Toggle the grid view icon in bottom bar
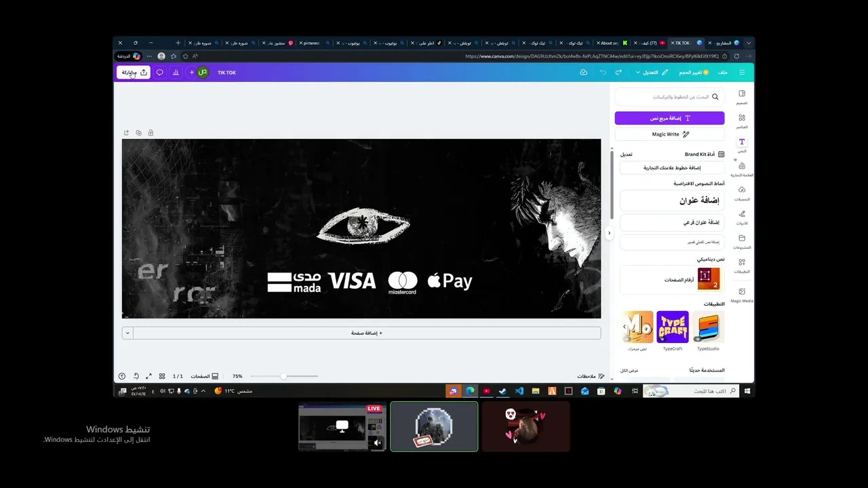868x488 pixels. coord(162,376)
